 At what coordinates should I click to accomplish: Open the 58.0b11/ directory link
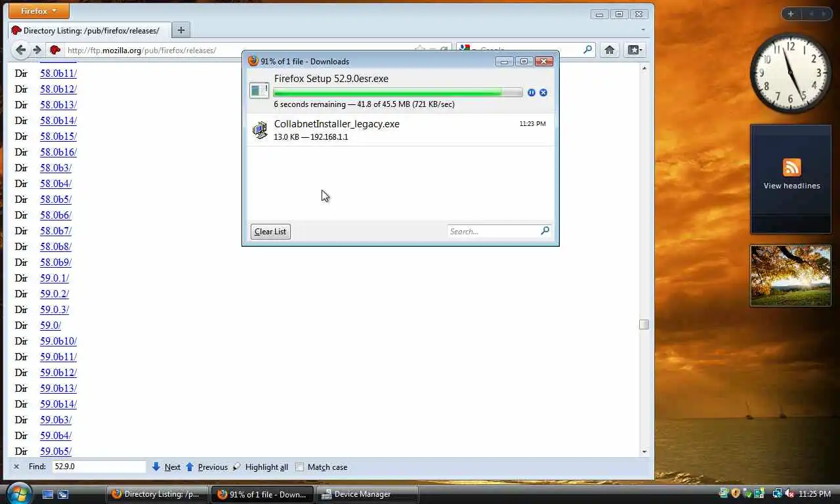[x=58, y=73]
